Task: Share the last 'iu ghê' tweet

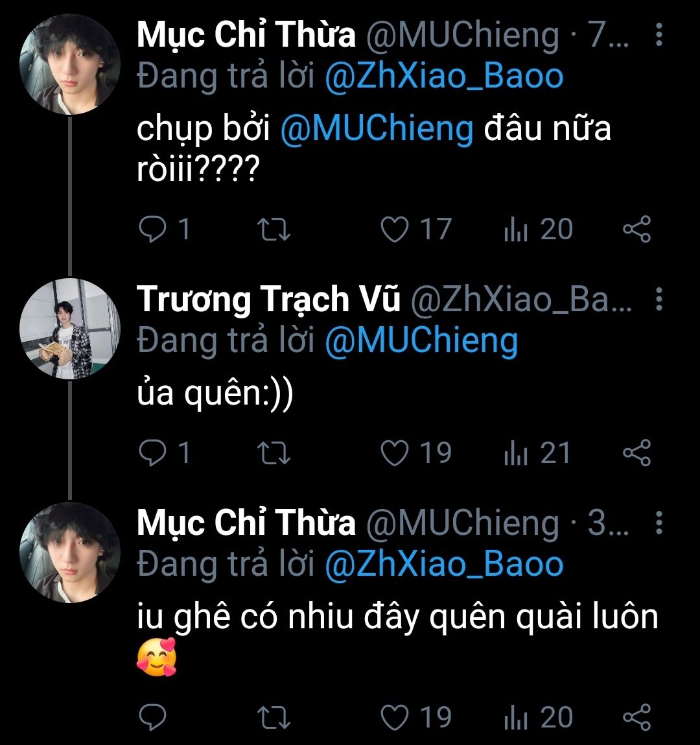Action: coord(636,717)
